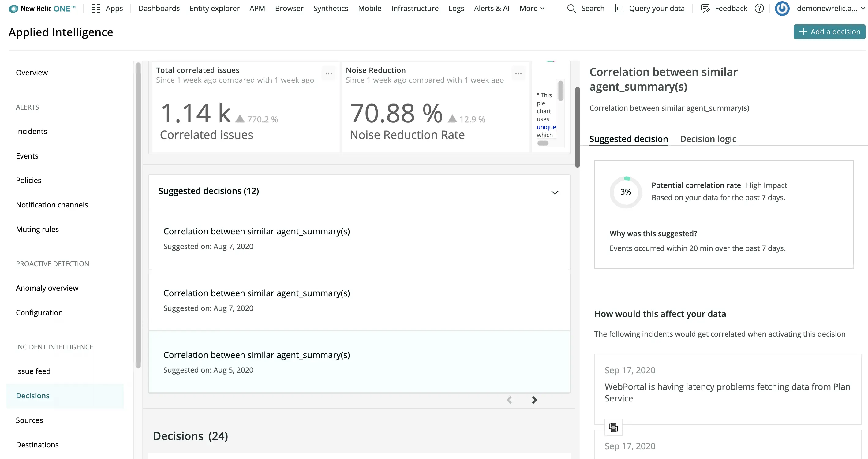Click the Add a decision button
Viewport: 868px width, 459px height.
829,32
